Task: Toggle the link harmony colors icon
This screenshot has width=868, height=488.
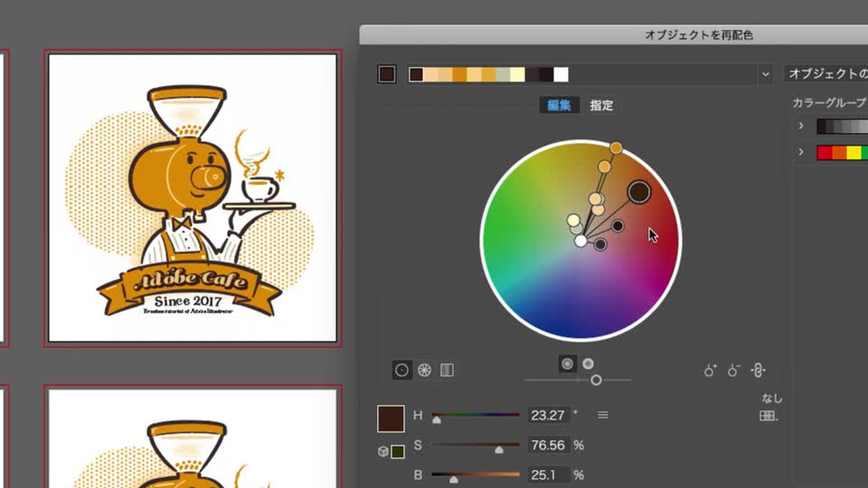Action: pyautogui.click(x=758, y=371)
